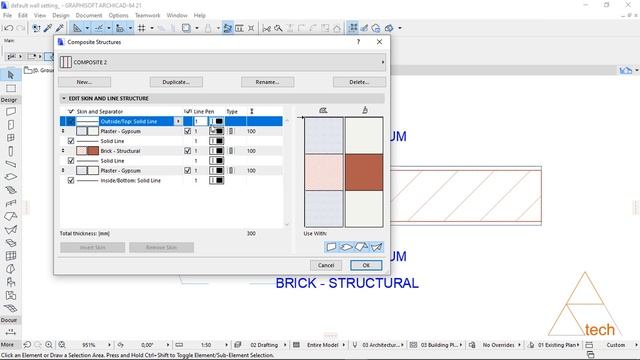The width and height of the screenshot is (640, 360).
Task: Select the Arrow tool in toolbox
Action: pyautogui.click(x=11, y=75)
